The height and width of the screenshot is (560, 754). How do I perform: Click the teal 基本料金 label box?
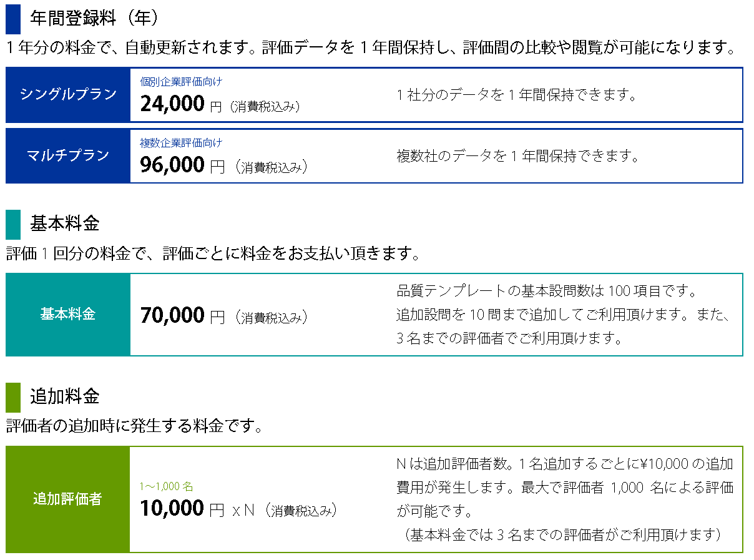[x=68, y=314]
